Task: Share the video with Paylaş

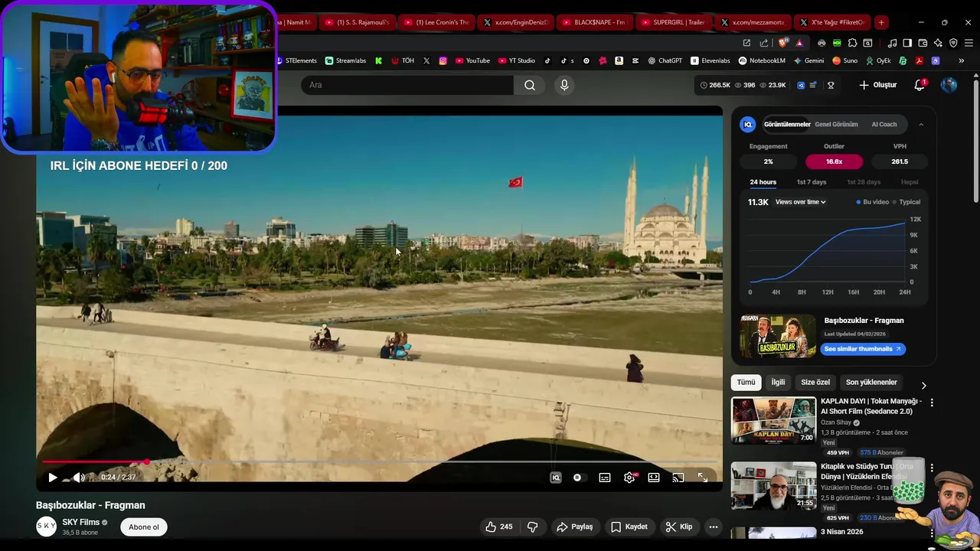Action: tap(575, 527)
